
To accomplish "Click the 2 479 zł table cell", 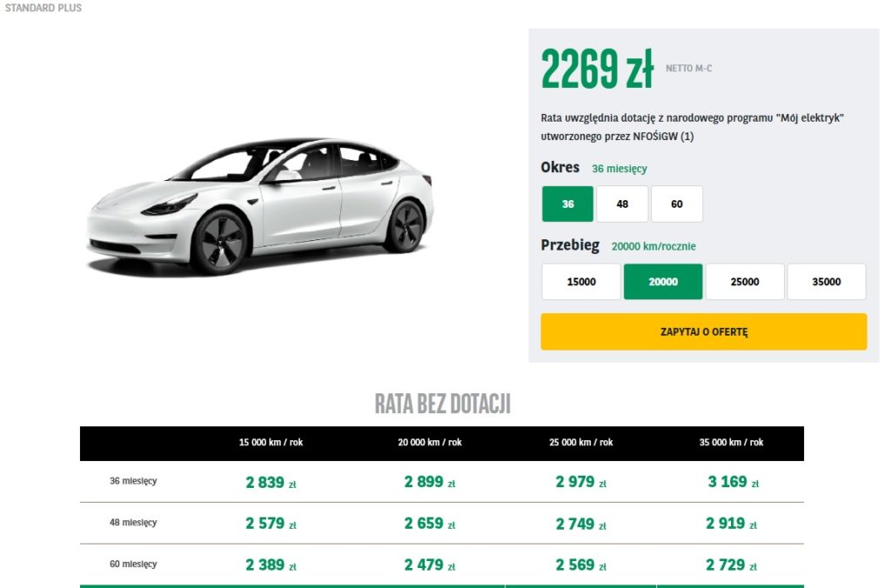I will click(x=430, y=565).
